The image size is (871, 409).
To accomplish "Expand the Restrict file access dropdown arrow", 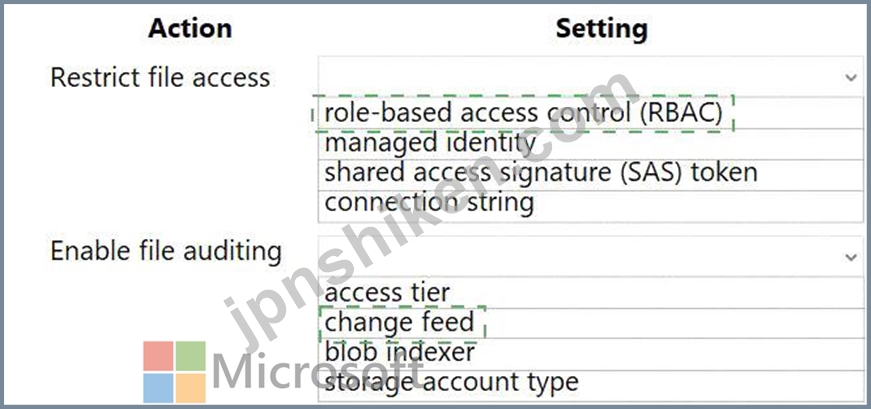I will coord(851,78).
